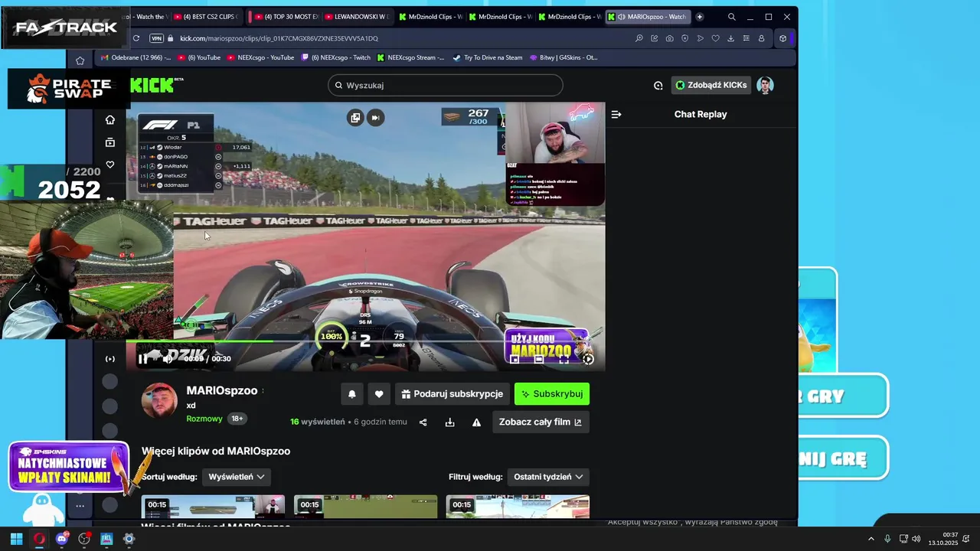The width and height of the screenshot is (980, 551).
Task: Toggle theater mode in player
Action: tap(539, 359)
